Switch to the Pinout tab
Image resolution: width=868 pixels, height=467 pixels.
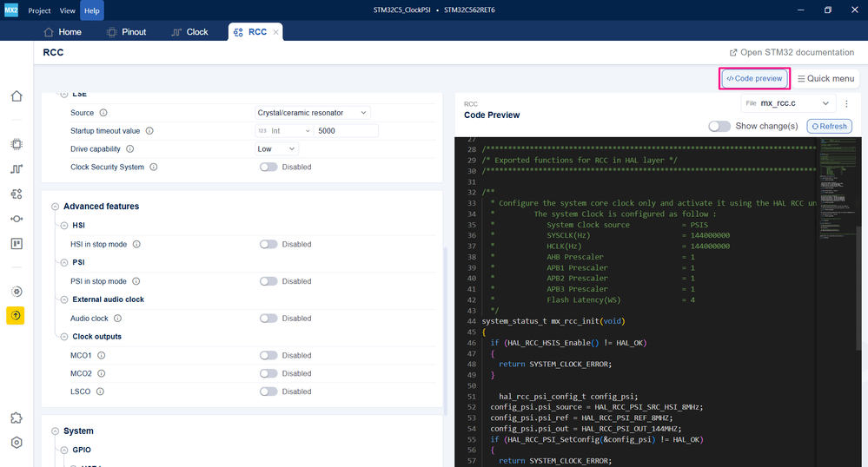click(x=126, y=32)
